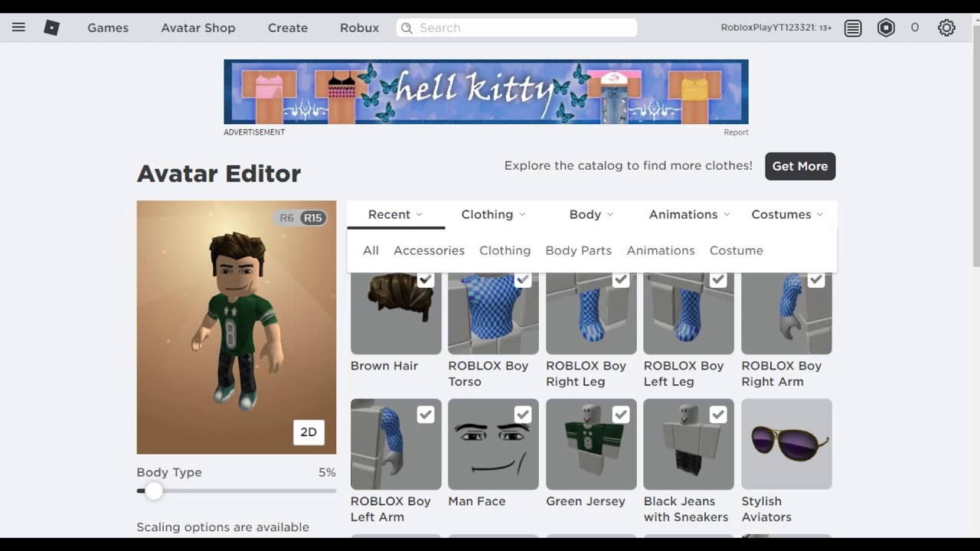Filter recent items by Animations

tap(661, 250)
